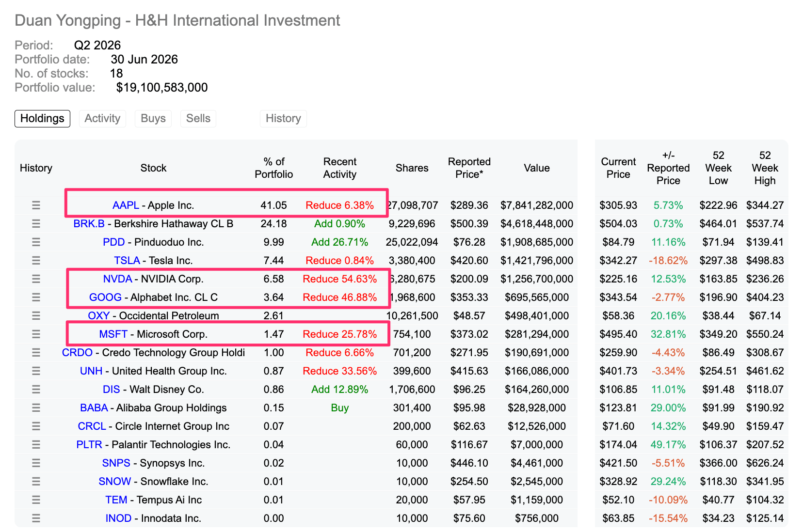Open history icon for PLTR row
The image size is (803, 532).
tap(36, 445)
